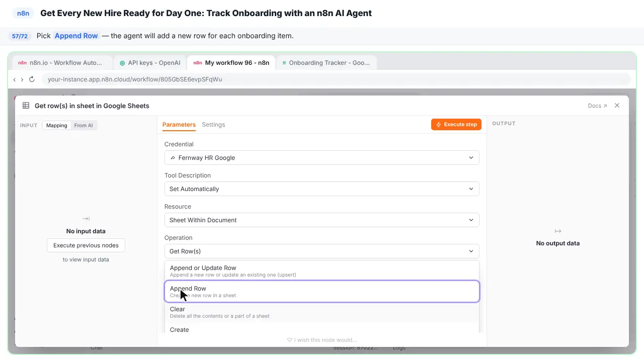644x362 pixels.
Task: Open the Onboarding Tracker Google tab
Action: [x=326, y=63]
